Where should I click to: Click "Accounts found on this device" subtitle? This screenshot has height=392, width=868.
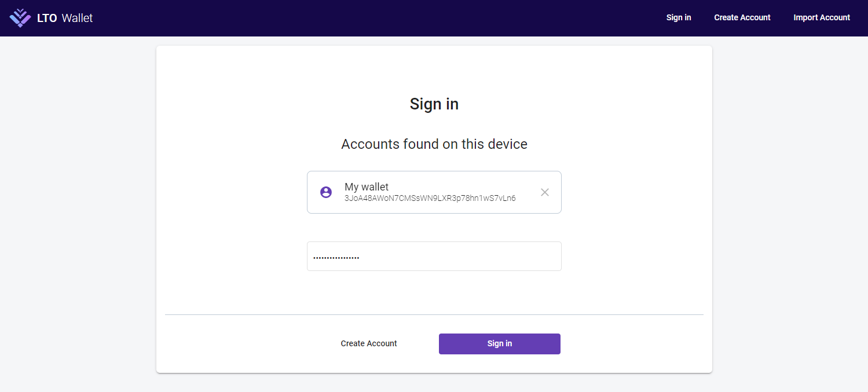click(x=434, y=144)
